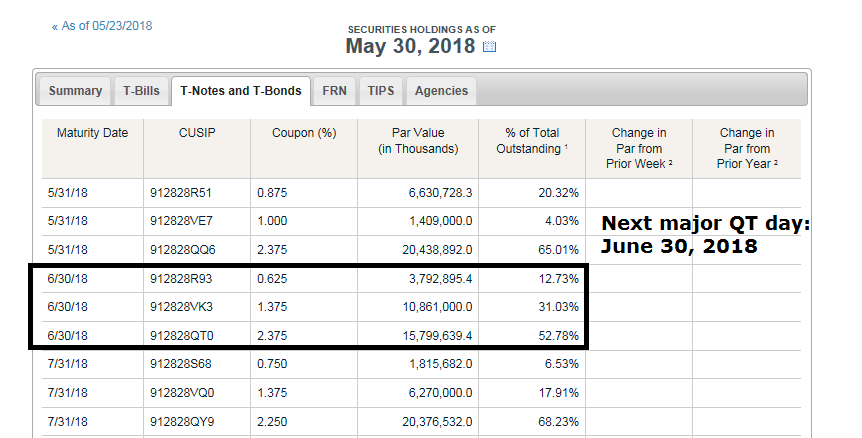Viewport: 862px width, 438px height.
Task: Switch to the FRN tab
Action: [x=334, y=91]
